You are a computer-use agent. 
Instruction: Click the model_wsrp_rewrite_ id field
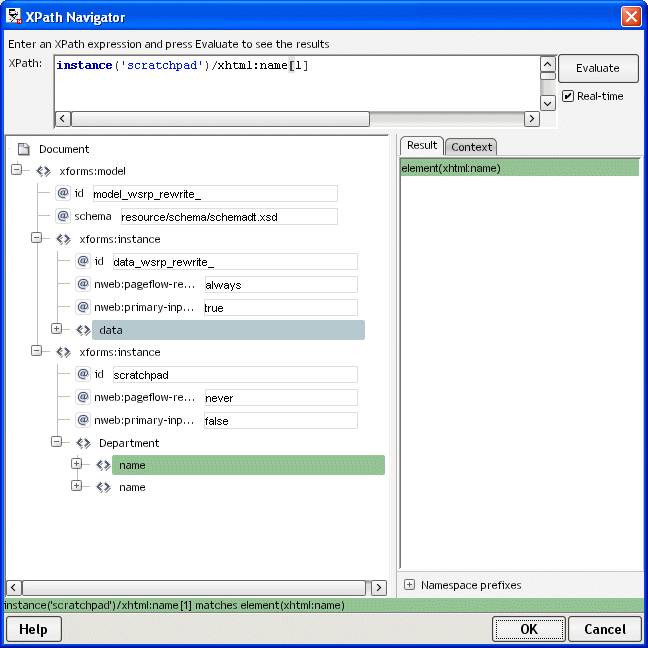click(x=215, y=194)
